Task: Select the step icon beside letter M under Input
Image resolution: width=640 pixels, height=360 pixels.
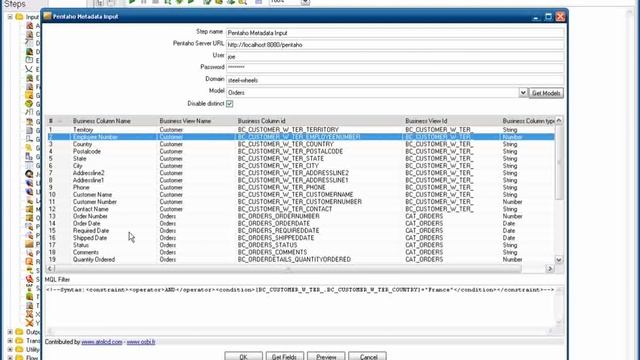Action: click(29, 209)
